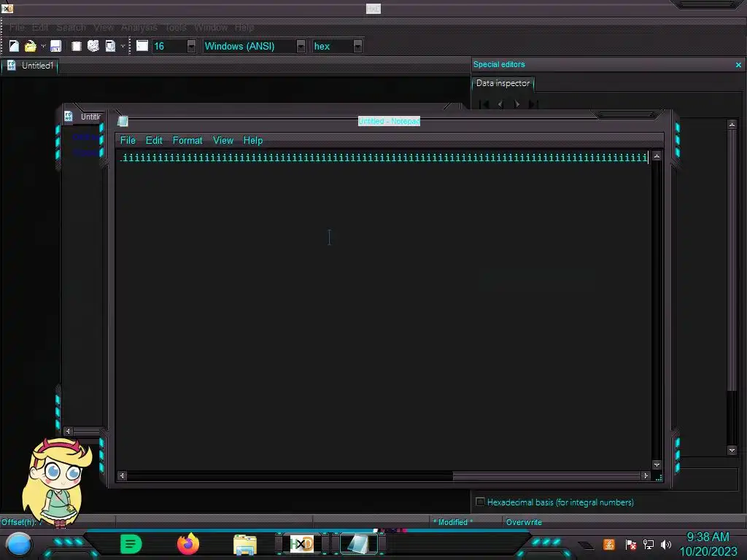Open Notepad File menu
The height and width of the screenshot is (560, 747).
click(x=128, y=141)
